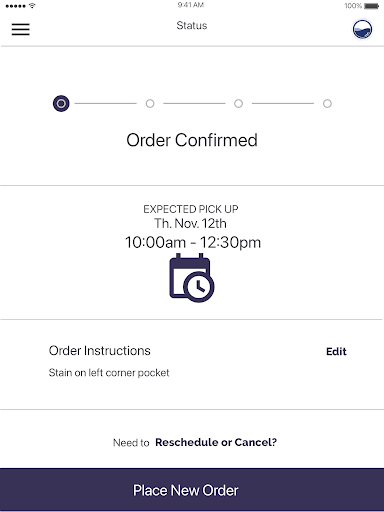Tap the Expected Pick Up label
The height and width of the screenshot is (512, 384).
[x=191, y=209]
